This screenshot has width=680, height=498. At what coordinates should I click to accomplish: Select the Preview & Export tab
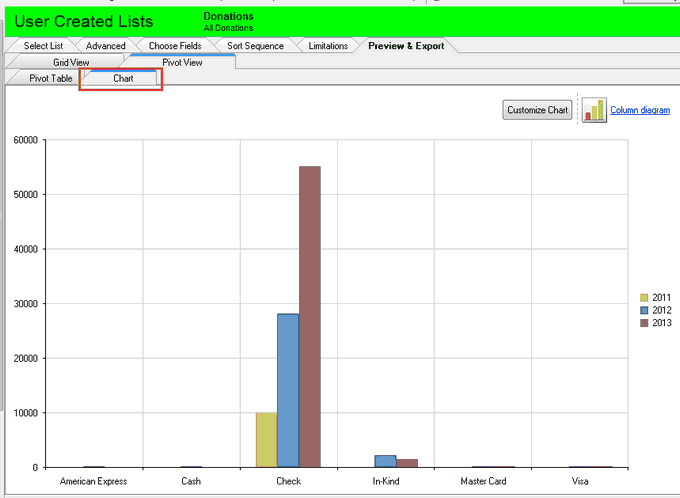405,46
